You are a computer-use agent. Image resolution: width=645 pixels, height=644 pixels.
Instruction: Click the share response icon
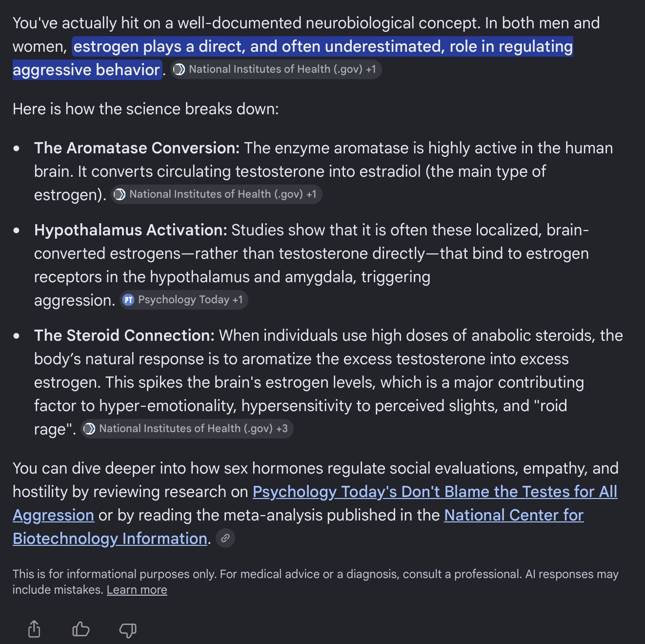[x=34, y=629]
